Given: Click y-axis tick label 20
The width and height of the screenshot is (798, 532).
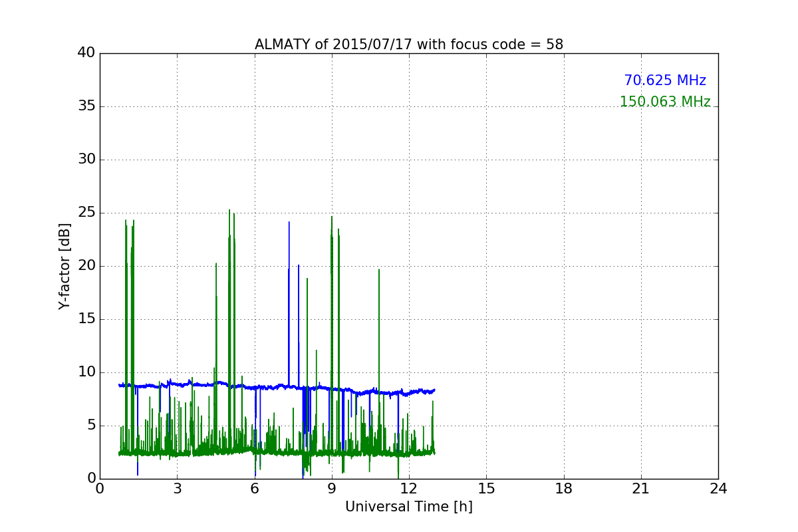Looking at the screenshot, I should [x=87, y=266].
